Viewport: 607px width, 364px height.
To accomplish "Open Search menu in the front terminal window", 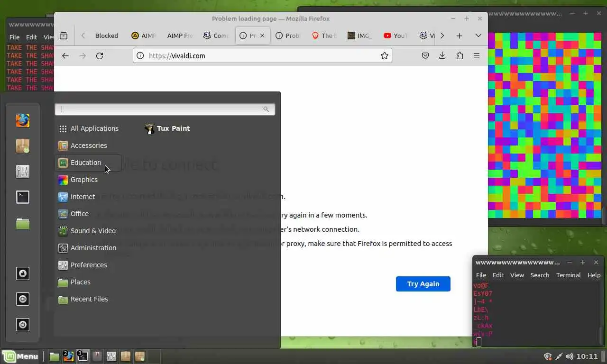I will coord(540,275).
